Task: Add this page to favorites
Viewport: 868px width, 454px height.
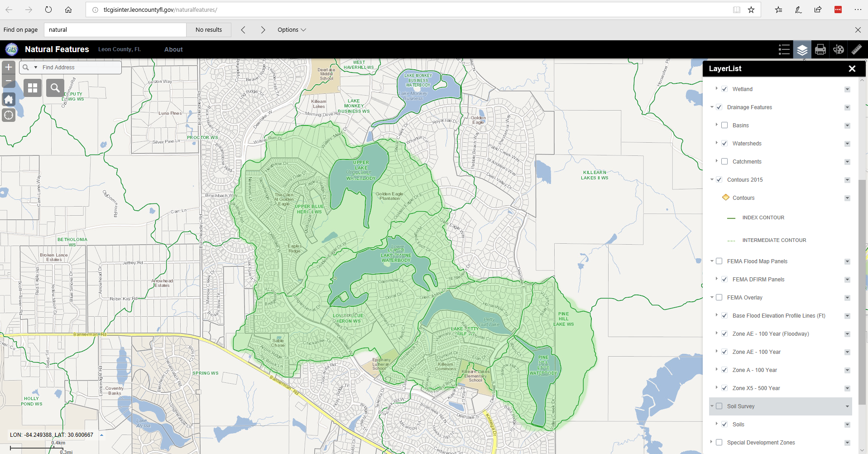Action: click(x=751, y=10)
